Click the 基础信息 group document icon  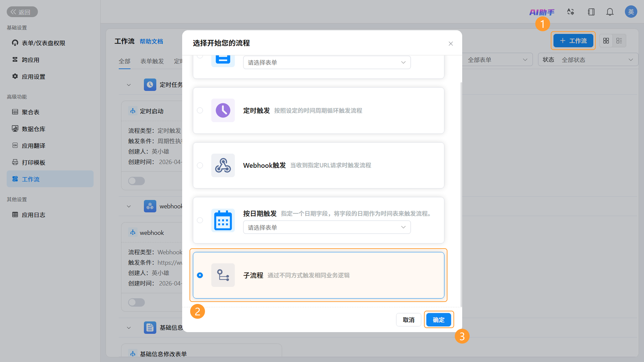(150, 327)
